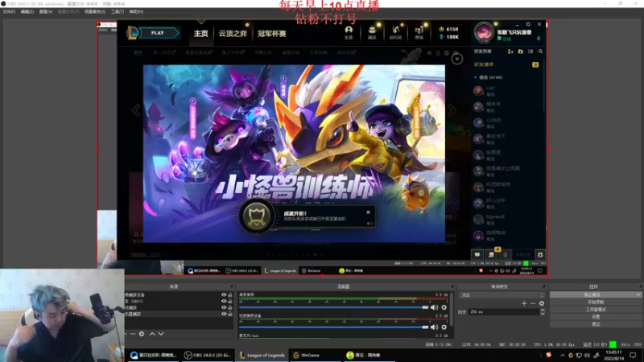Click the friend list search icon

tap(540, 51)
